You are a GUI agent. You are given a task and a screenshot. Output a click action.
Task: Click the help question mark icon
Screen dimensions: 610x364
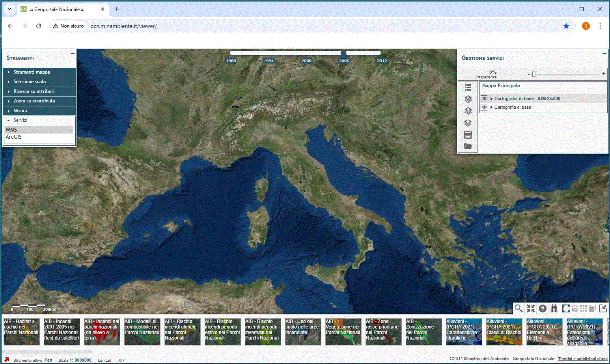point(543,308)
